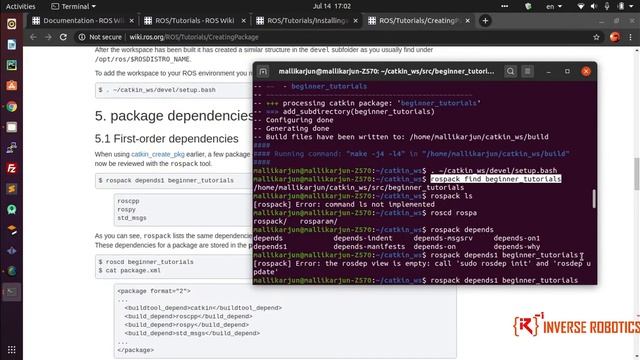Open Activities overview

(20, 6)
